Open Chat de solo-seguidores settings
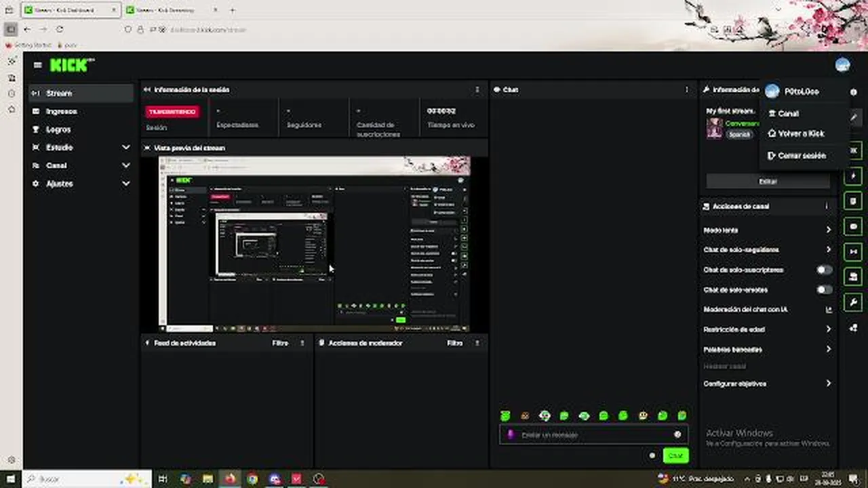868x488 pixels. coord(768,250)
